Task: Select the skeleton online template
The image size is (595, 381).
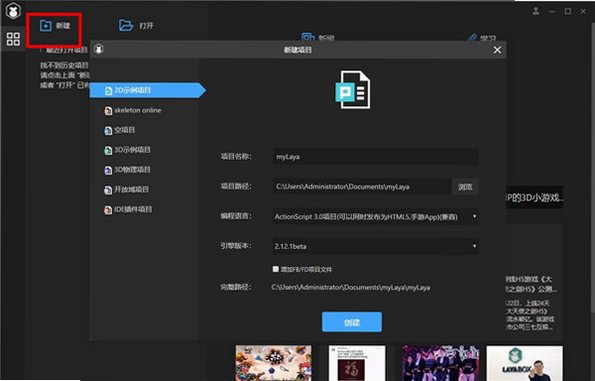Action: (133, 110)
